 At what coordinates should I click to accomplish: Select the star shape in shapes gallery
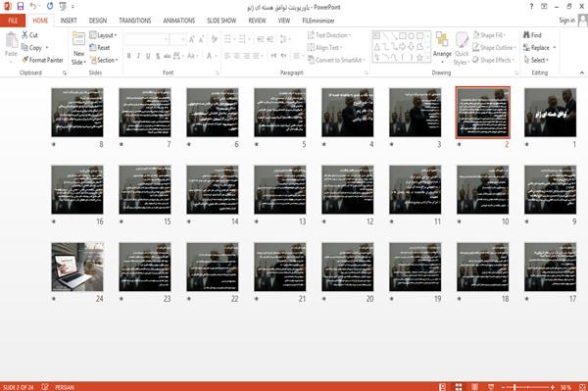click(x=419, y=58)
